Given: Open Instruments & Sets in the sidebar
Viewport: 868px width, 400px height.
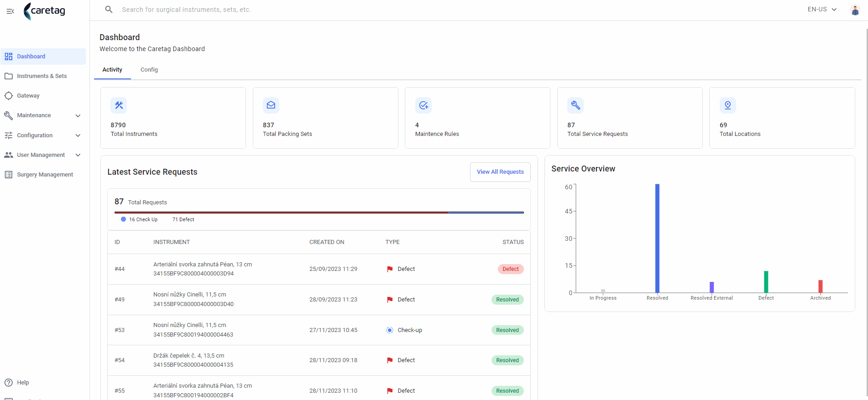Looking at the screenshot, I should (43, 76).
